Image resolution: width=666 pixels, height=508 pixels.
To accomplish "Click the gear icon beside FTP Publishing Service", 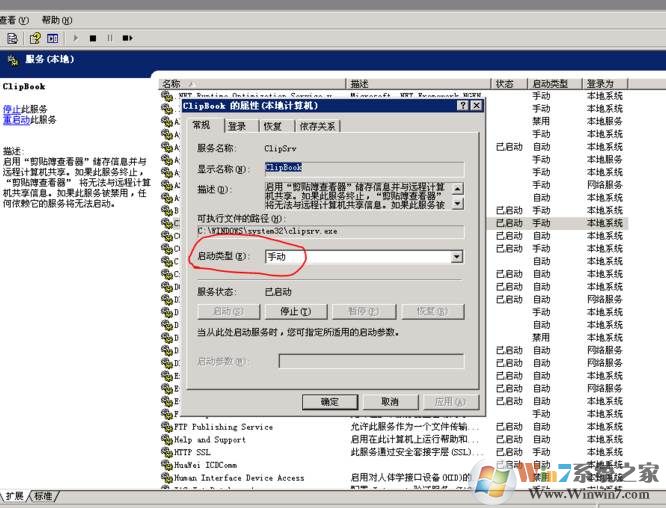I will [166, 427].
